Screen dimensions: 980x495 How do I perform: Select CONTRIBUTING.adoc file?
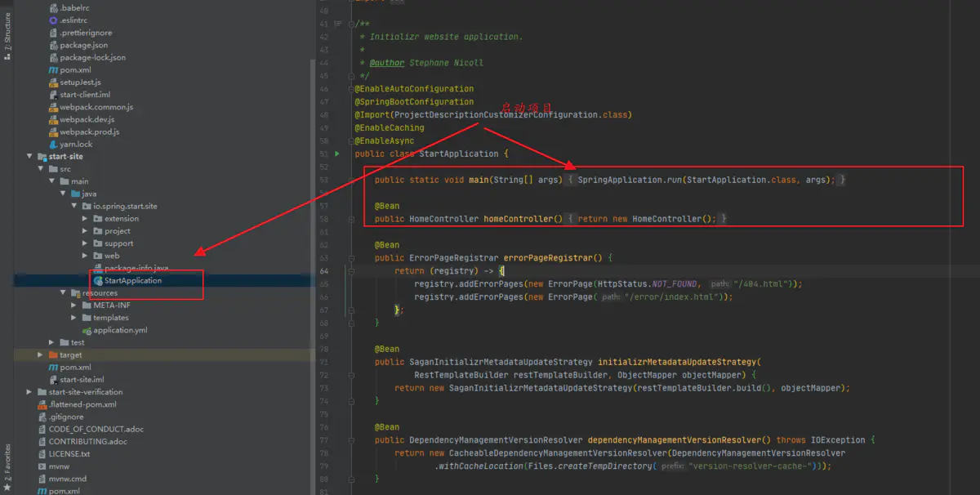point(87,442)
